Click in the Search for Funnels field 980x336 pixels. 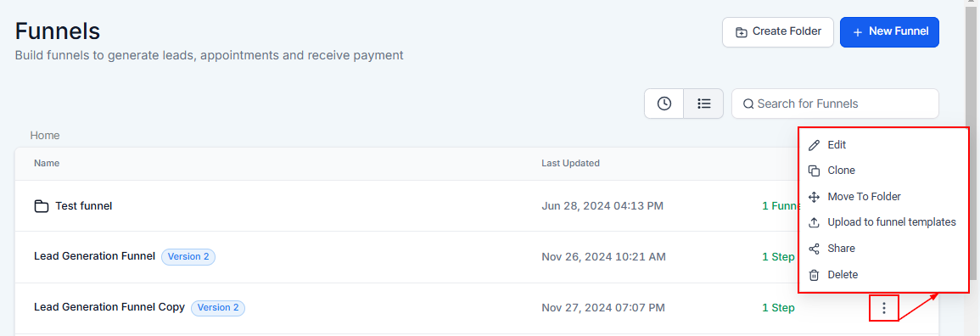click(x=835, y=104)
